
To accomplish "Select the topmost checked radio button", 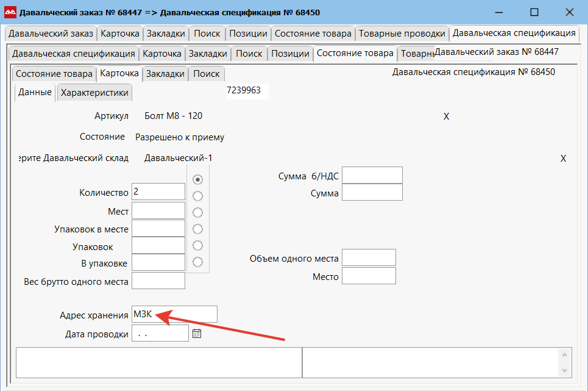I will [197, 180].
